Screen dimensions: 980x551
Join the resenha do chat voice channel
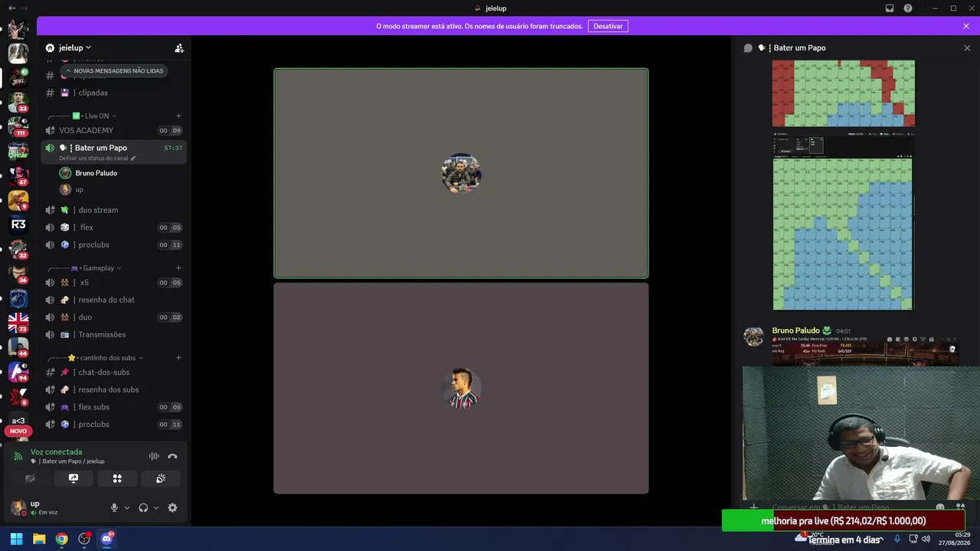point(113,300)
